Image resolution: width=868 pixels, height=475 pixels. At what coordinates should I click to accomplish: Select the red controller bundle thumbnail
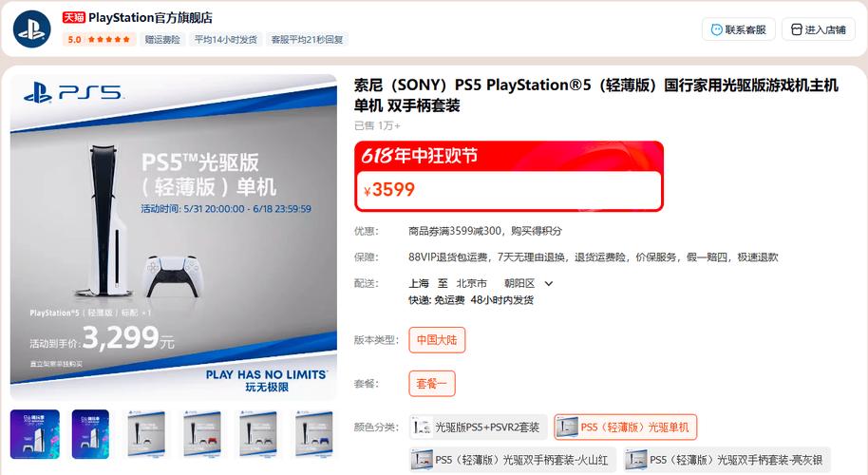pos(202,434)
